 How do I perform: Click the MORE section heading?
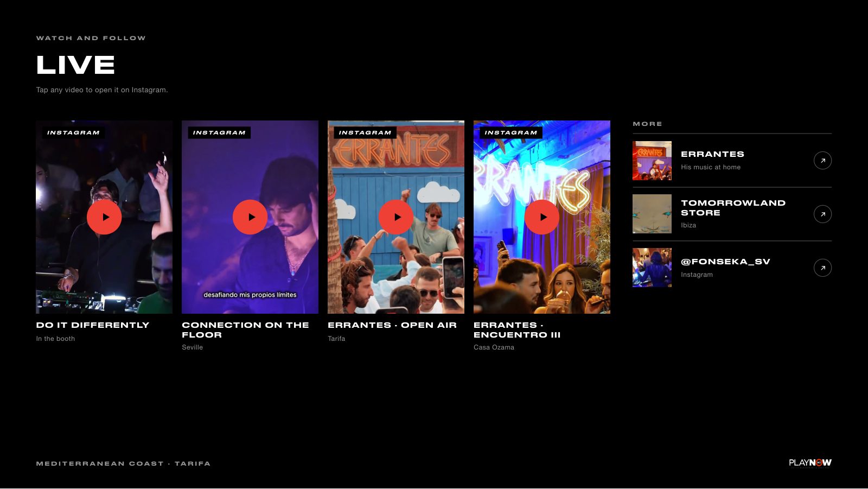(647, 124)
